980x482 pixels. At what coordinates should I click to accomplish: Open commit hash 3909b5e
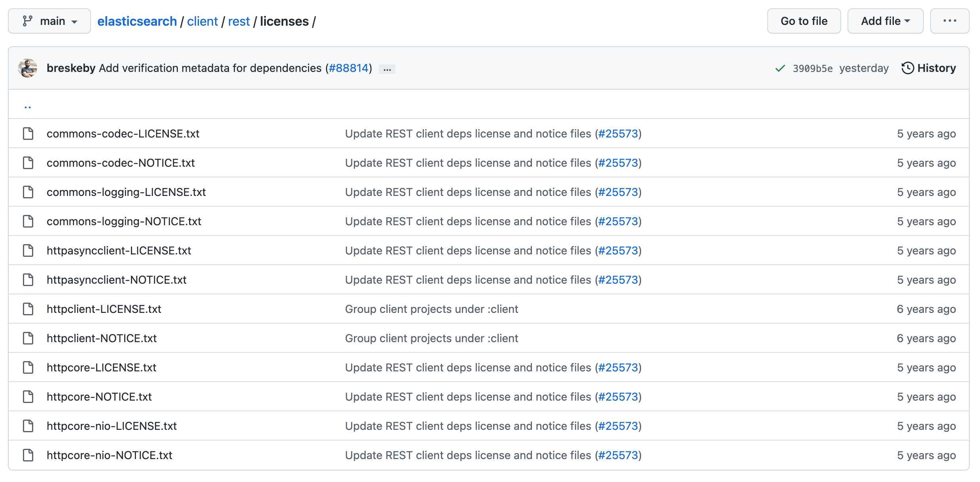(812, 68)
